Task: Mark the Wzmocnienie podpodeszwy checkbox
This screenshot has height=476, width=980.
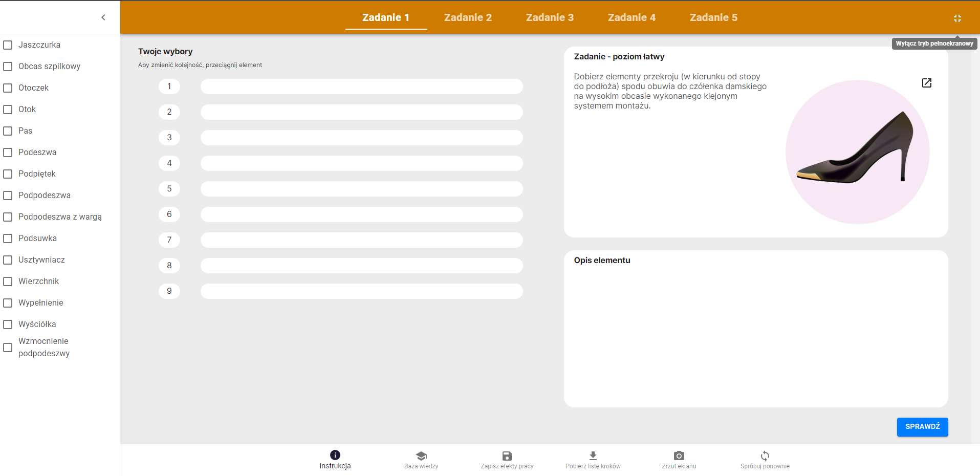Action: click(x=8, y=348)
